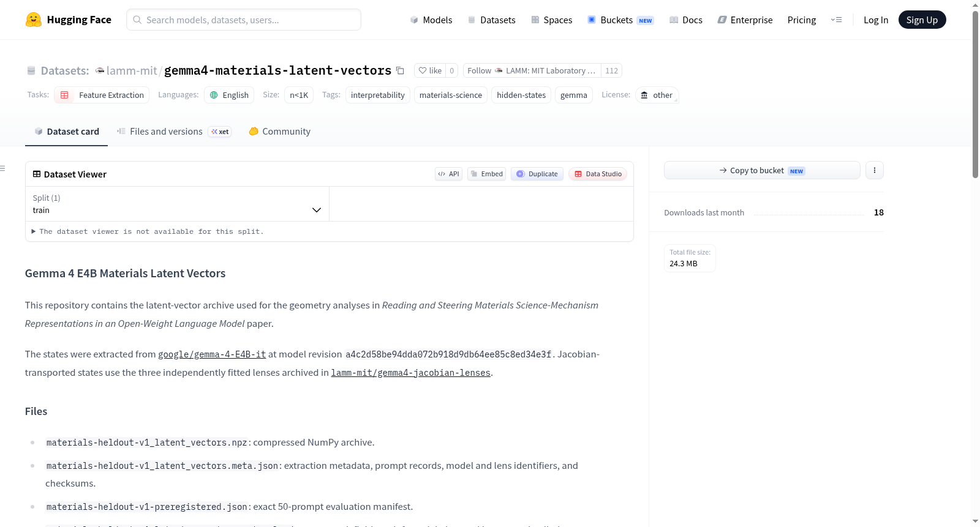Click the Datasets stack icon beside the title

pos(31,71)
